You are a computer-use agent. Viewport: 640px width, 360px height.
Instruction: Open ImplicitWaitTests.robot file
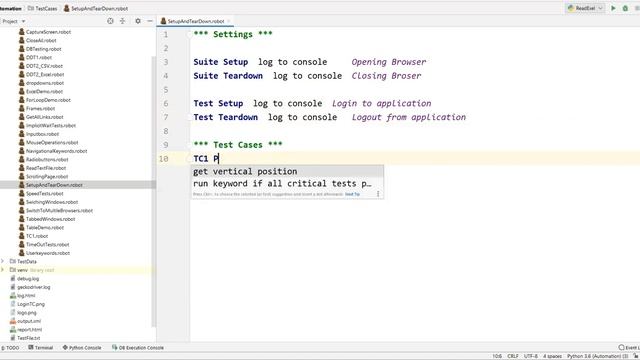tap(47, 126)
